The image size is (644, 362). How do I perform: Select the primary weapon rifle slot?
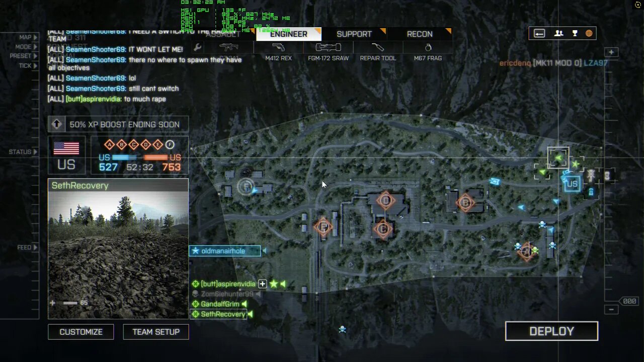[x=229, y=48]
